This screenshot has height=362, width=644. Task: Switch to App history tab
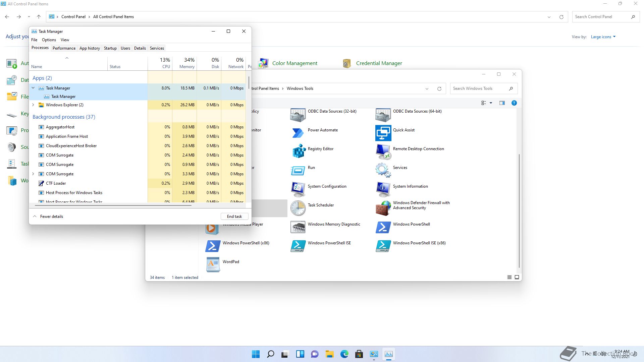coord(90,48)
